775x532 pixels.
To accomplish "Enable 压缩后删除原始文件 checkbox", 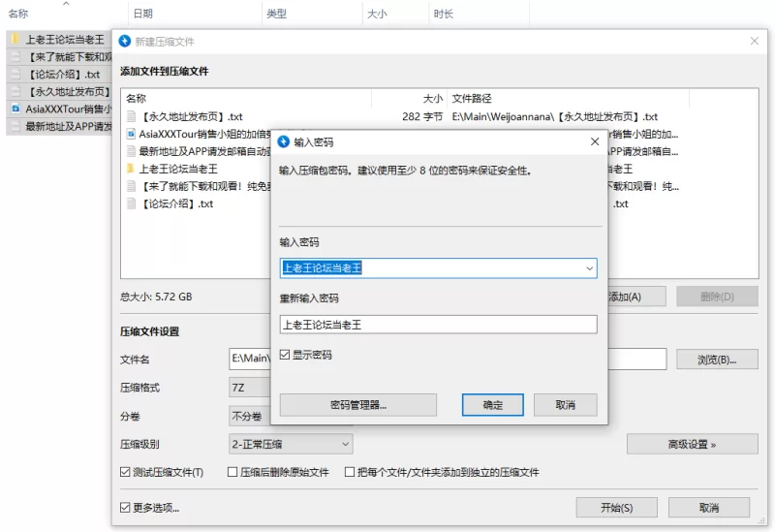I will coord(232,472).
